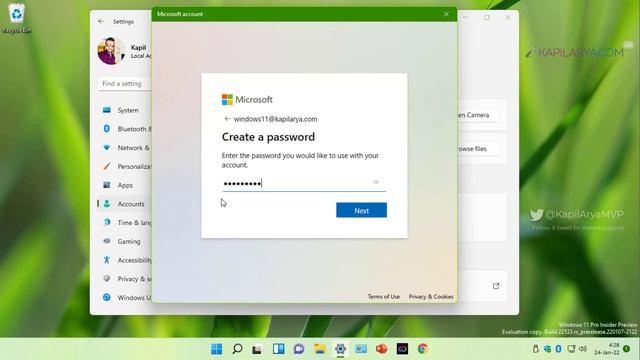The width and height of the screenshot is (640, 360).
Task: Open the Chat app on taskbar
Action: click(299, 349)
